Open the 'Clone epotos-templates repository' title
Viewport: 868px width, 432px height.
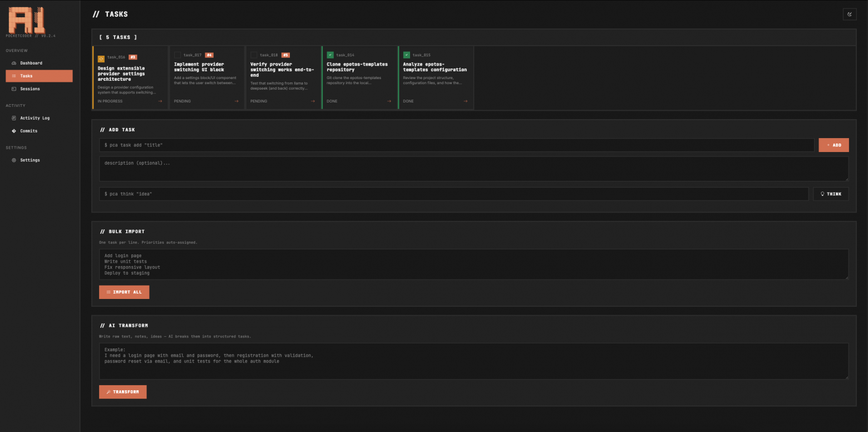click(x=357, y=67)
